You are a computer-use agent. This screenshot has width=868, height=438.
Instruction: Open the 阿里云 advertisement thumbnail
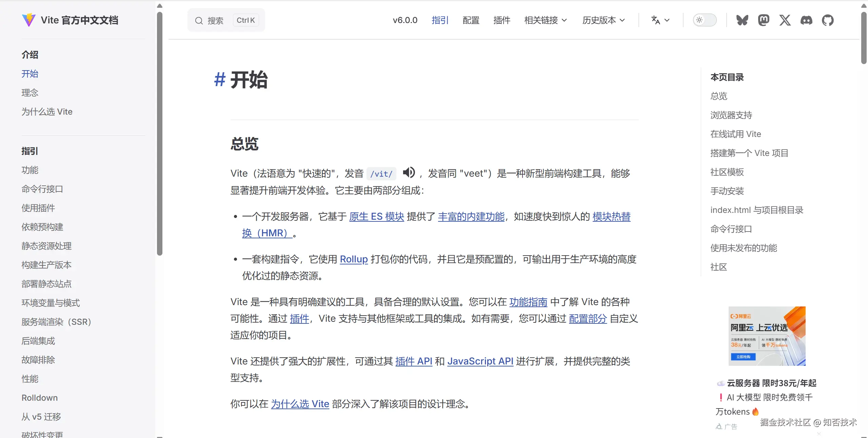click(x=767, y=336)
